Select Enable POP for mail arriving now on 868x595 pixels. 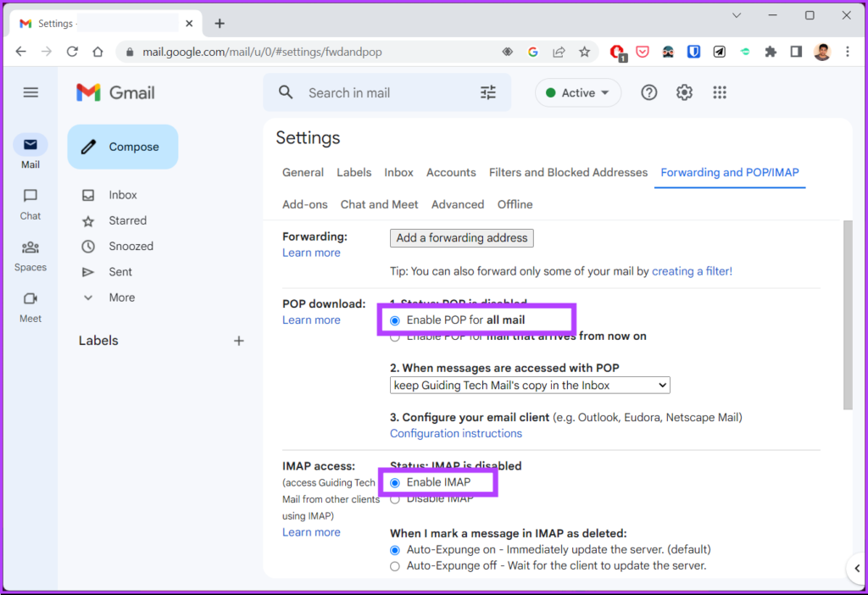click(x=395, y=337)
